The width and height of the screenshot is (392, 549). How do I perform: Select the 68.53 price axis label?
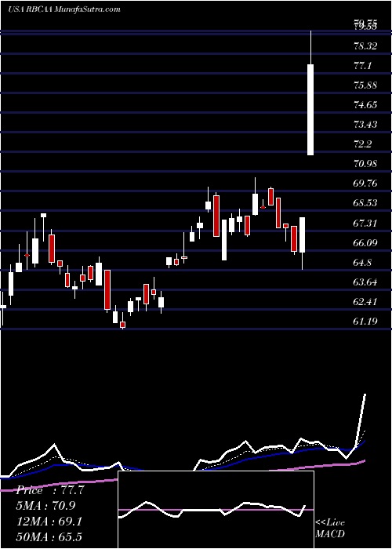click(x=367, y=202)
